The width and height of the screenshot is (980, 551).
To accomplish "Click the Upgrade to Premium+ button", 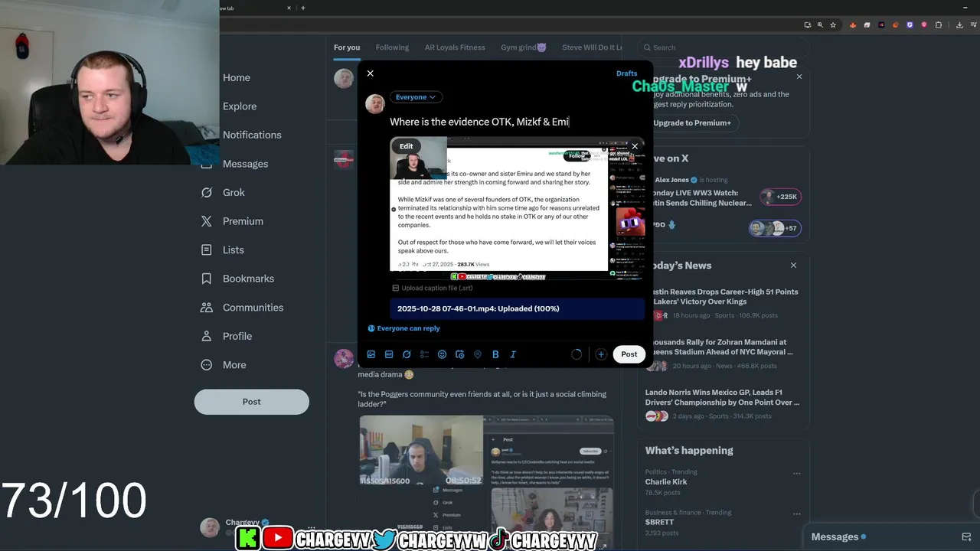I will click(x=691, y=122).
